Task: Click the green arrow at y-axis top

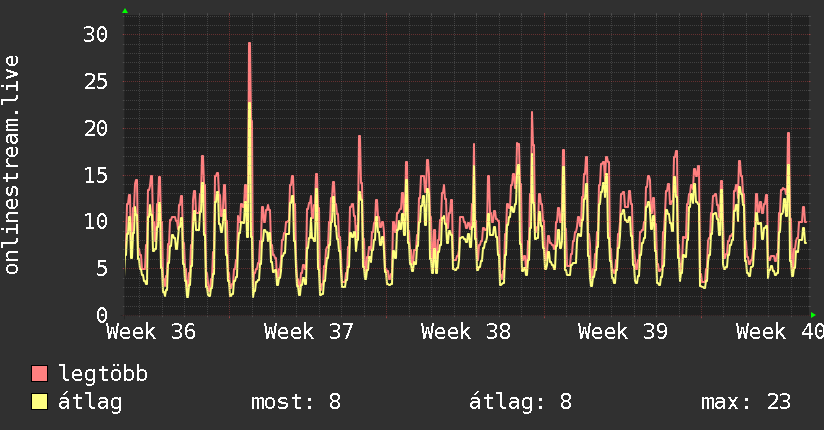Action: 125,11
